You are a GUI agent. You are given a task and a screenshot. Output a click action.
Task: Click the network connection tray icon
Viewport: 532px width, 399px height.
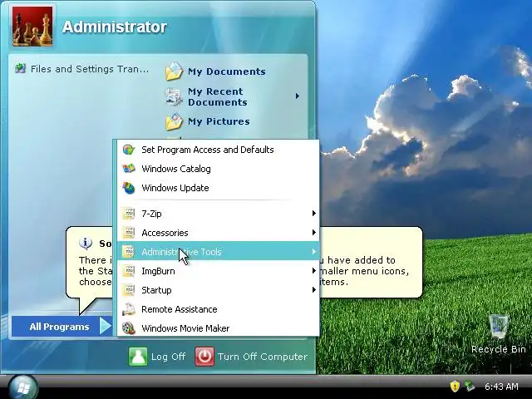tap(470, 386)
